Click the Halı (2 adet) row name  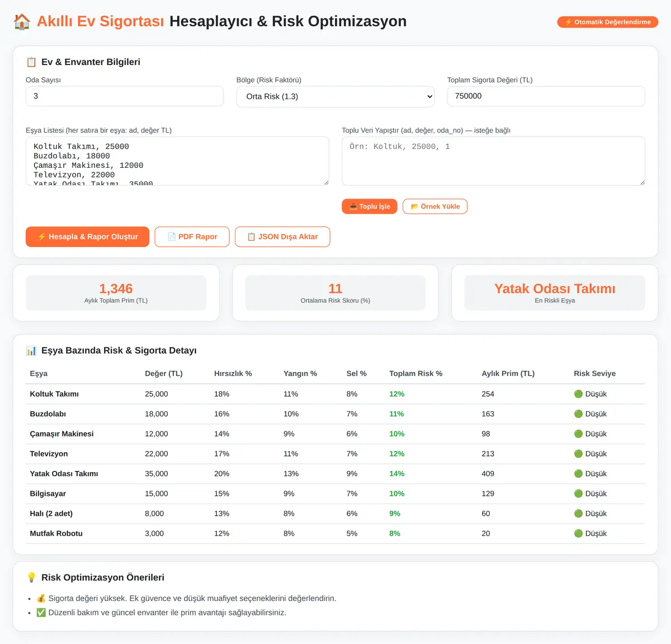click(x=51, y=514)
